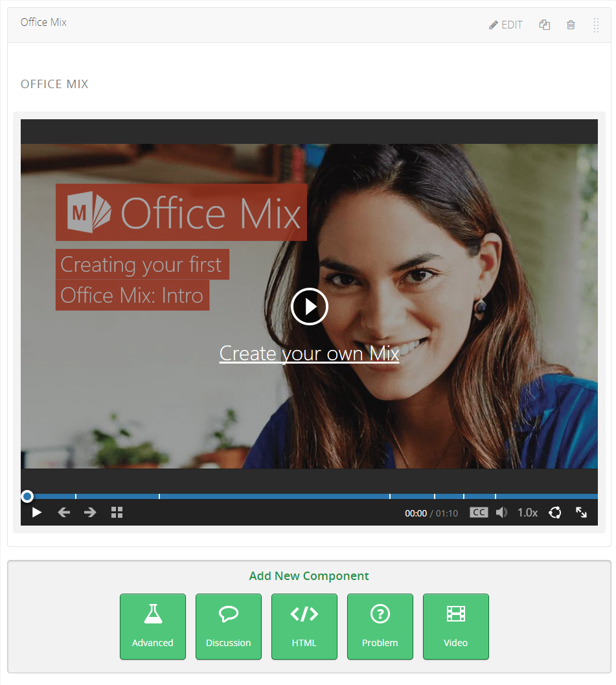Click the replay circular arrows icon

coord(555,513)
